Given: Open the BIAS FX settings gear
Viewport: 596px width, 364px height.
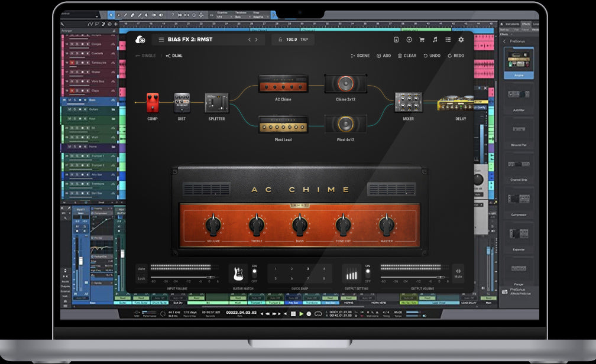Looking at the screenshot, I should [461, 40].
